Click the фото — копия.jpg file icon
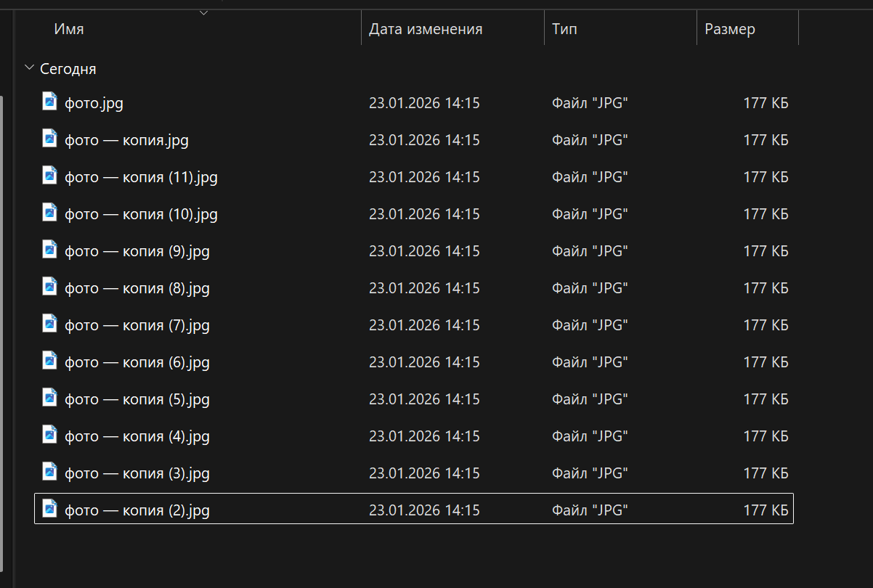 (x=49, y=139)
